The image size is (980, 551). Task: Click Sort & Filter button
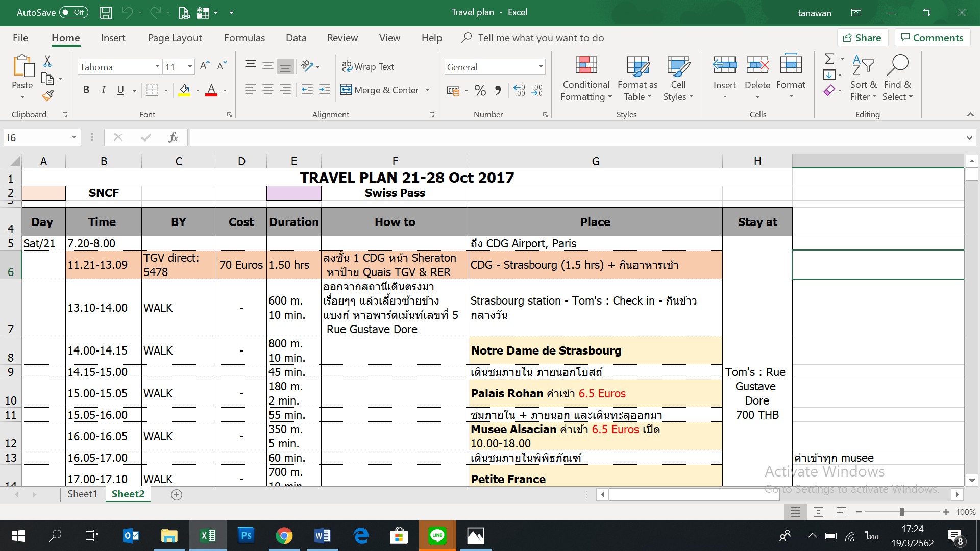(x=863, y=78)
